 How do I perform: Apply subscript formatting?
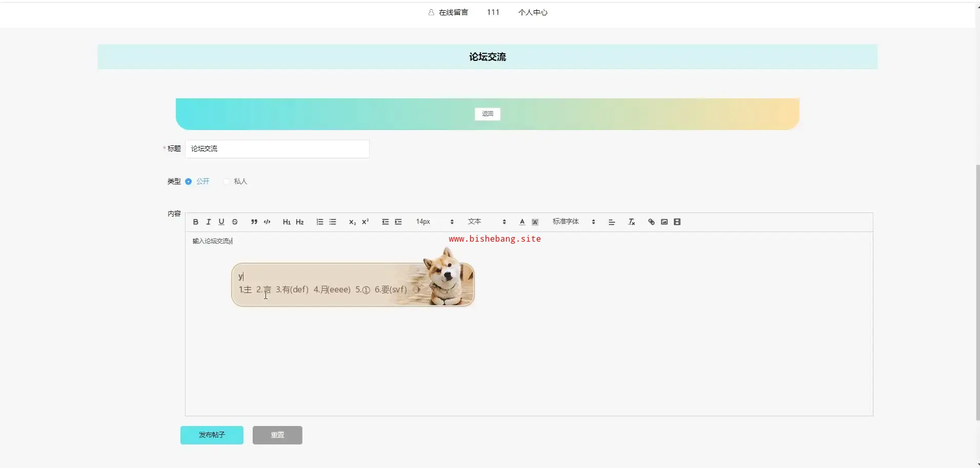coord(352,222)
